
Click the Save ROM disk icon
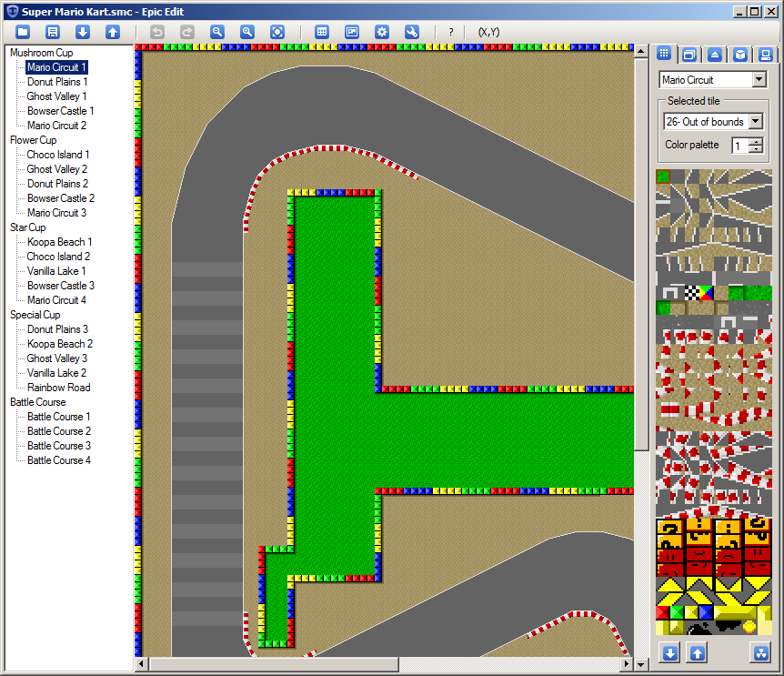[x=53, y=32]
